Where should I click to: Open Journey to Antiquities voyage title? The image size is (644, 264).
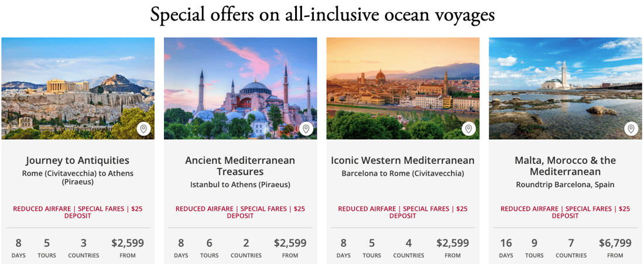pyautogui.click(x=78, y=160)
